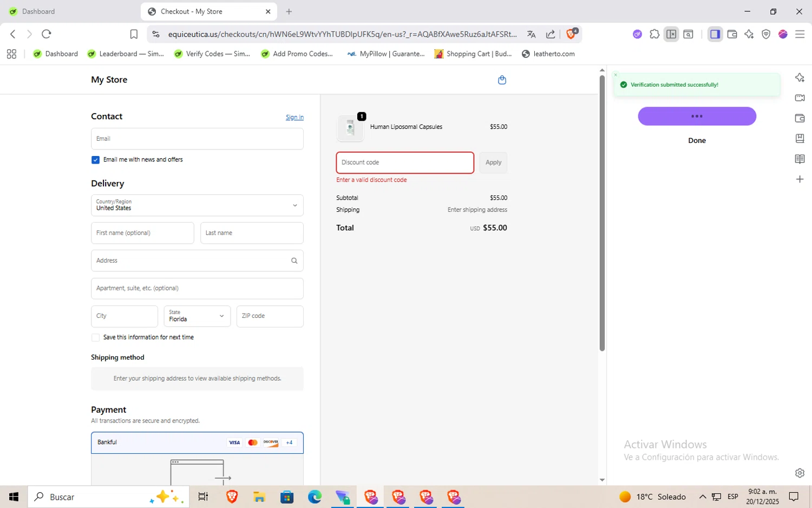Open Leo AI star icon in the side strip

tap(800, 77)
